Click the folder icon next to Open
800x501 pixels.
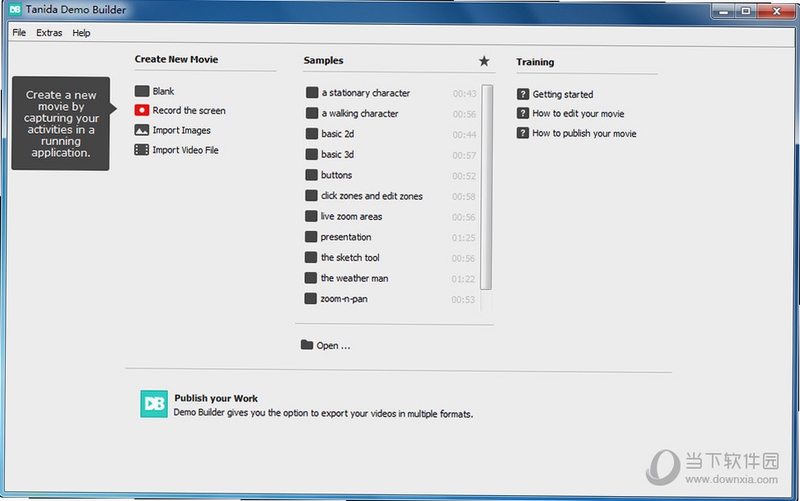click(307, 345)
